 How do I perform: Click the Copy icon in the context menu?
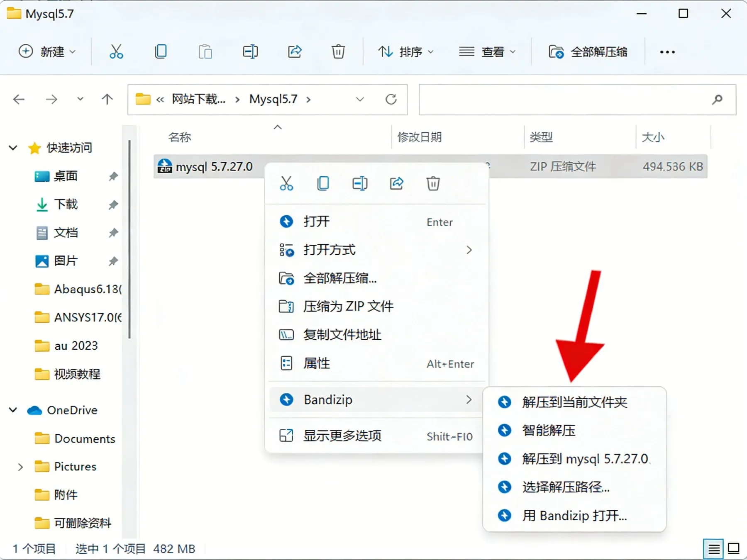323,183
